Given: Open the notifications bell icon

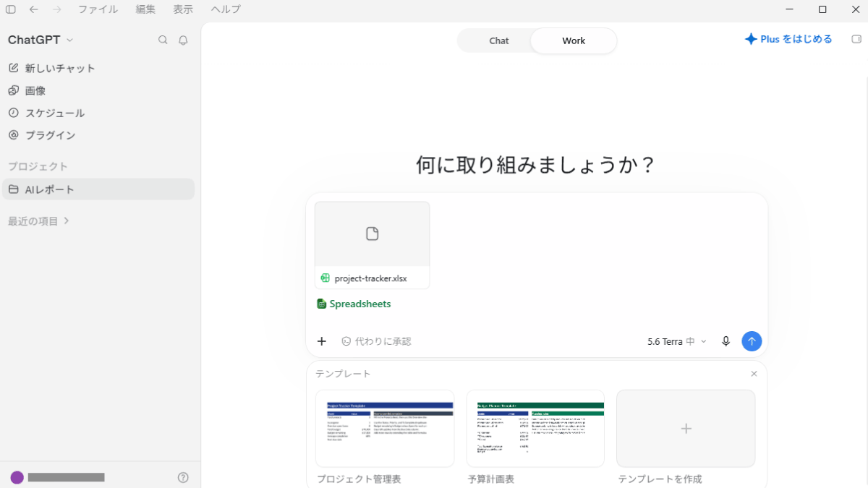Looking at the screenshot, I should click(183, 40).
